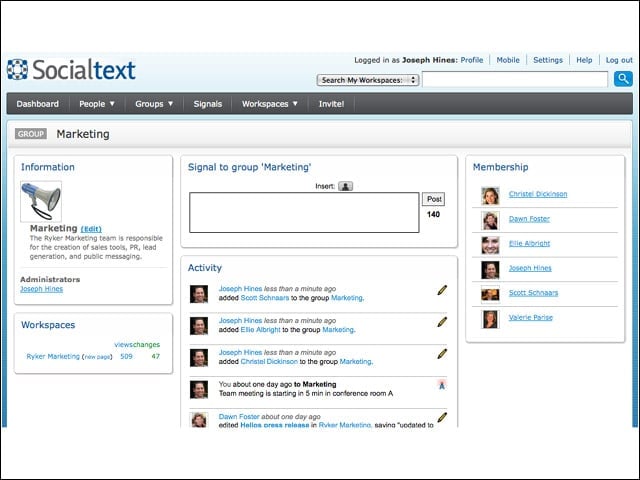Open Joseph Hines's member photo
This screenshot has height=480, width=640.
click(x=490, y=270)
